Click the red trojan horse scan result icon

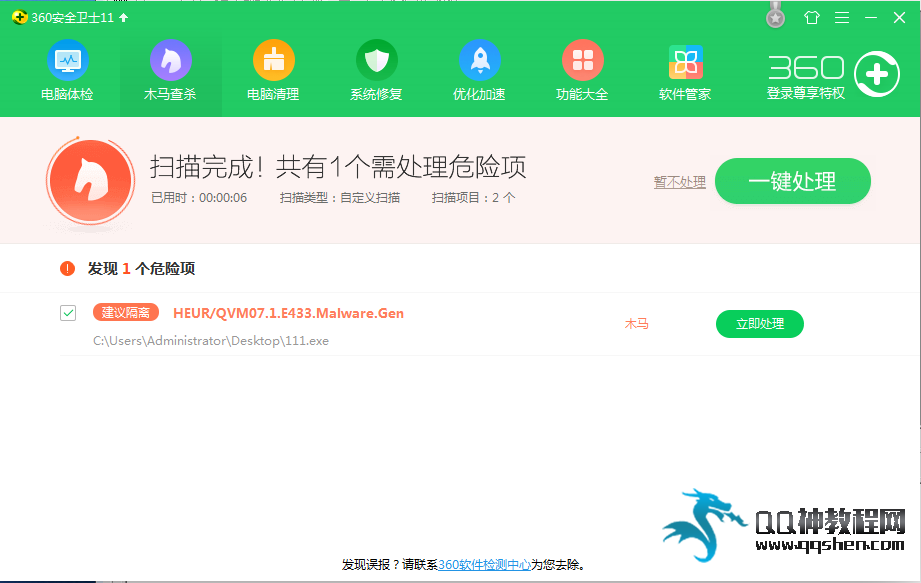(90, 180)
